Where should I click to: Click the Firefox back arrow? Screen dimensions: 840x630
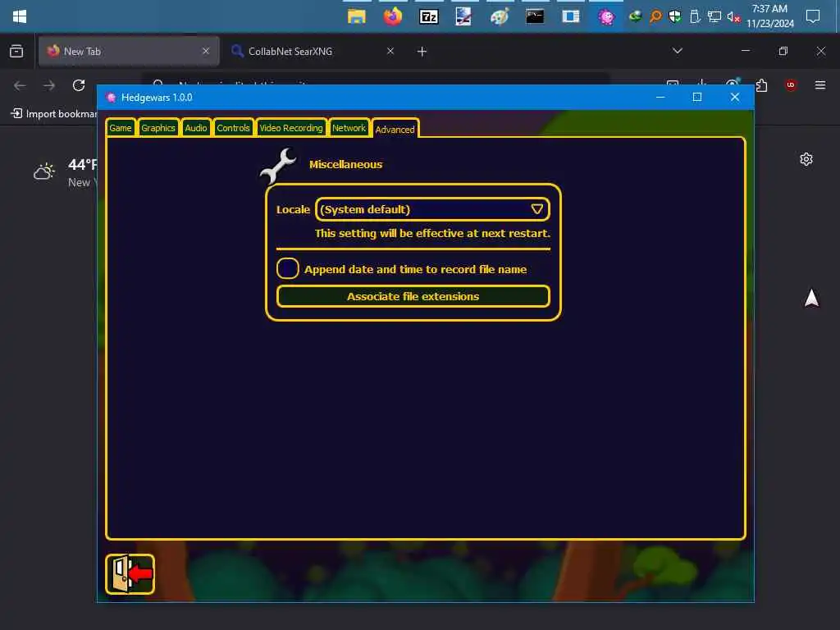coord(20,85)
